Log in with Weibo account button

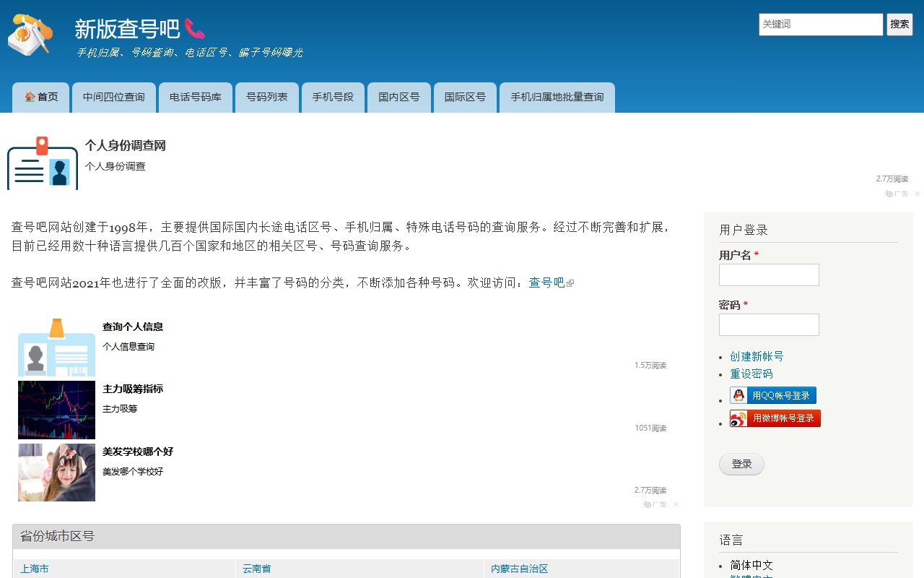[775, 418]
